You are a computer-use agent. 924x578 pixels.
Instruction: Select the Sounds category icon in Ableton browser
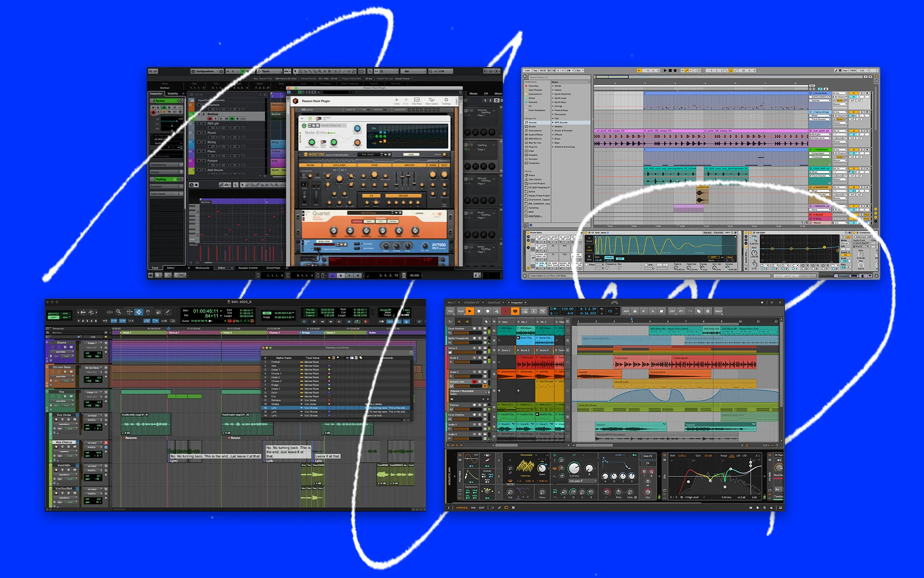point(526,122)
